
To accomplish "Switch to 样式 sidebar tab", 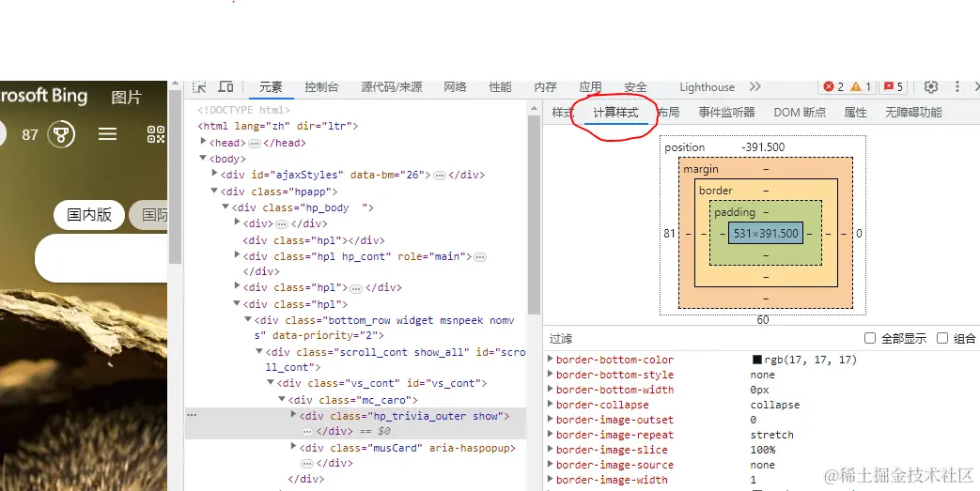I will tap(563, 113).
